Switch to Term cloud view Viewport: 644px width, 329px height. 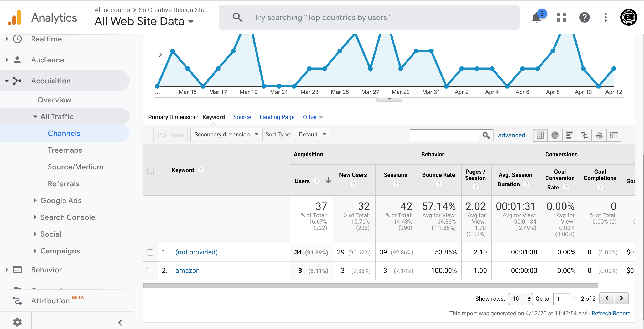[x=599, y=135]
